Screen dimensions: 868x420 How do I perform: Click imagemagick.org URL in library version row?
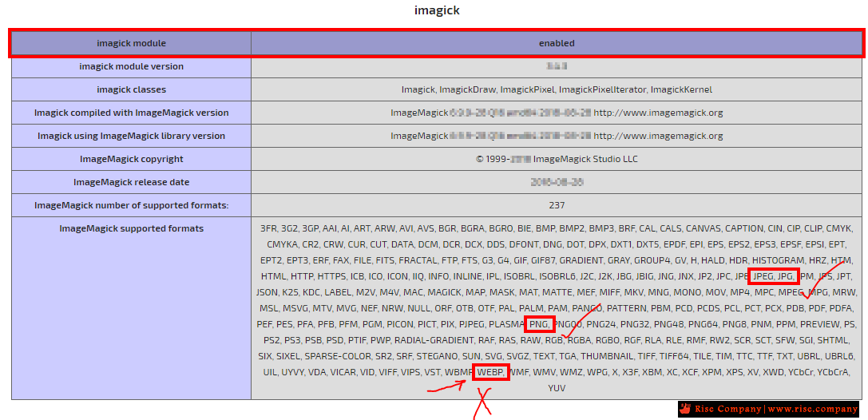tap(658, 136)
